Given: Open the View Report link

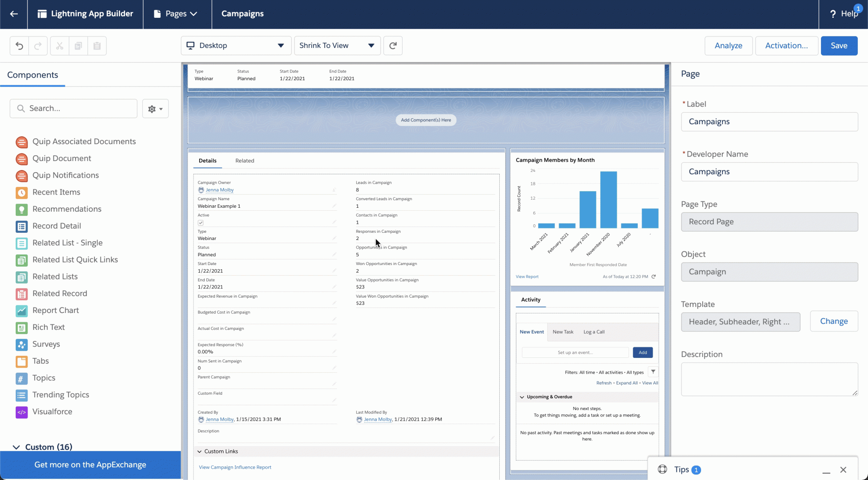Looking at the screenshot, I should (x=527, y=276).
